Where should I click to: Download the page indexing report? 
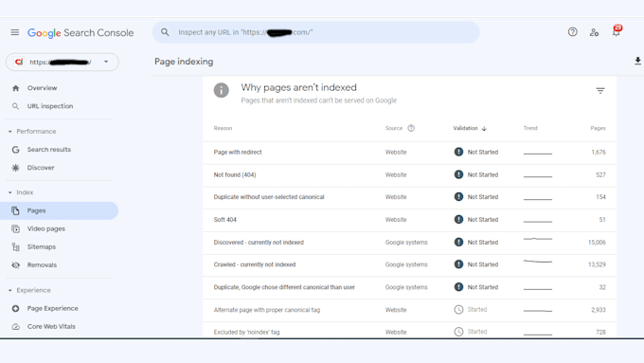(637, 62)
